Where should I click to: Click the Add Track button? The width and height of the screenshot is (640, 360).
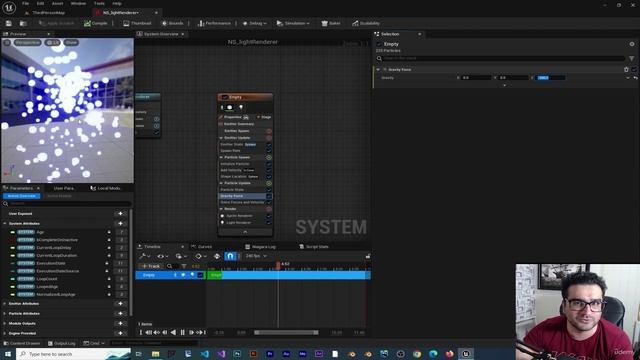click(151, 266)
